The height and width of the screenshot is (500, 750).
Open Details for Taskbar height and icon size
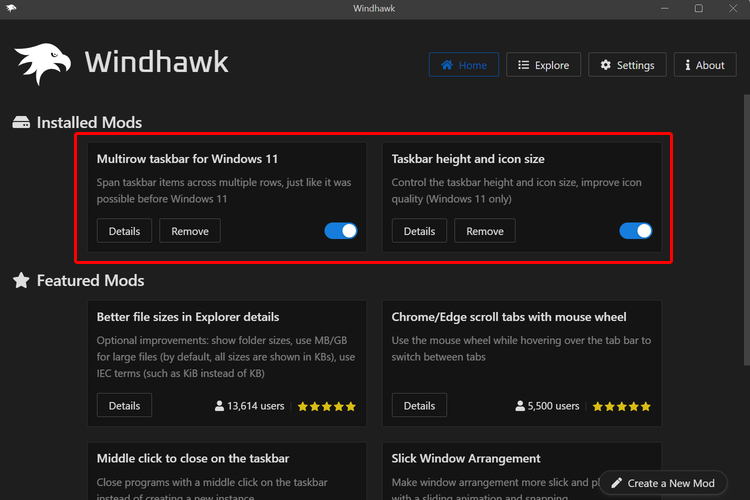tap(419, 231)
